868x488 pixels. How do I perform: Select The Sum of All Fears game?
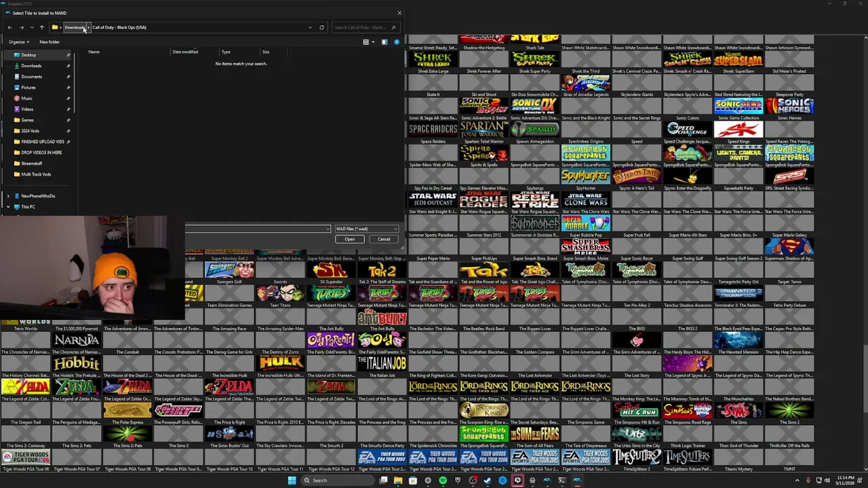click(535, 436)
